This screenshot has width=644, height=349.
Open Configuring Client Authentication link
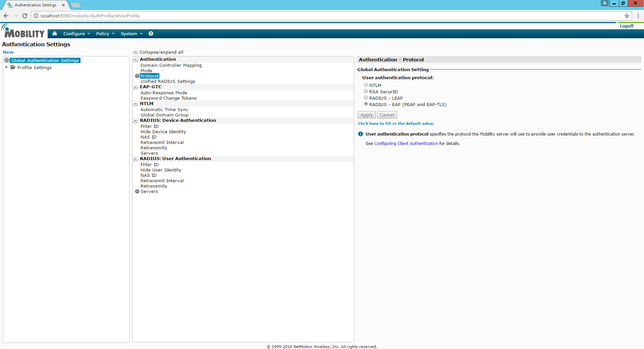point(406,144)
